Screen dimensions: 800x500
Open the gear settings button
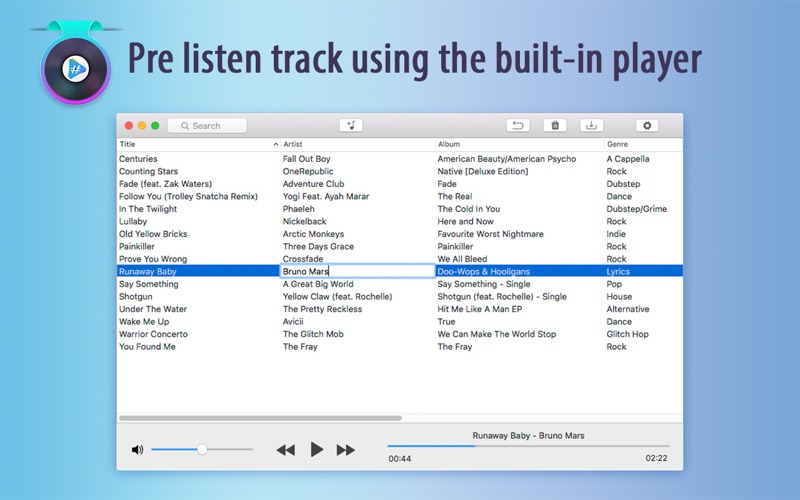647,126
